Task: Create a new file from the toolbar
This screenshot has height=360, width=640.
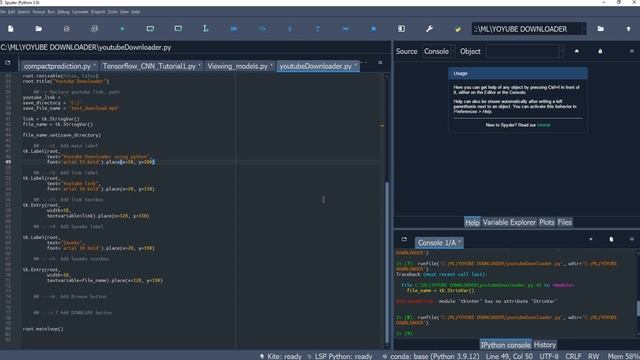Action: 11,29
